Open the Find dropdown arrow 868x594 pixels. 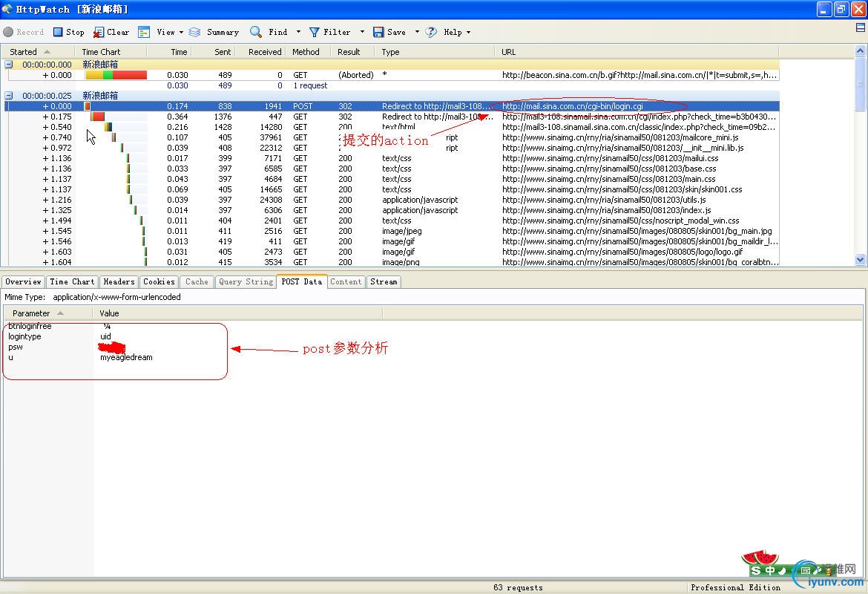298,32
